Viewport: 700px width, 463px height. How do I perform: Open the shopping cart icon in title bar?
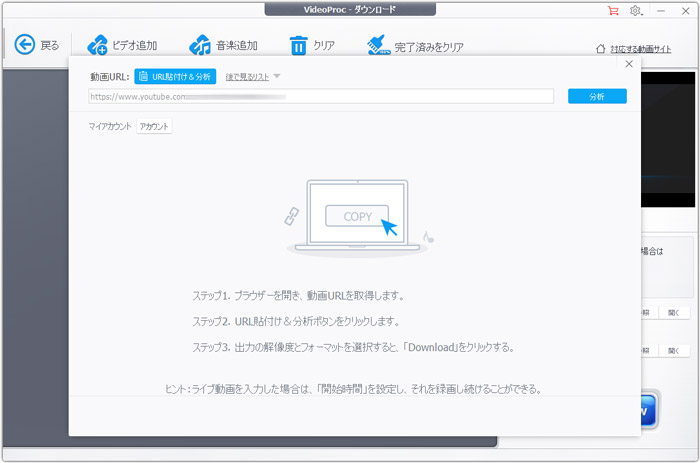[x=613, y=11]
